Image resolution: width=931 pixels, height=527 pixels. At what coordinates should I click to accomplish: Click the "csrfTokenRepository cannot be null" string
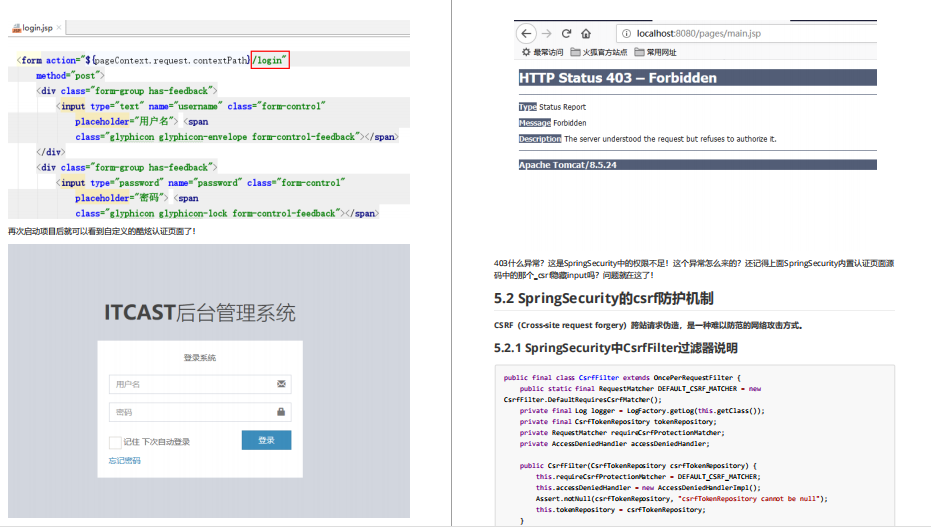[x=749, y=499]
